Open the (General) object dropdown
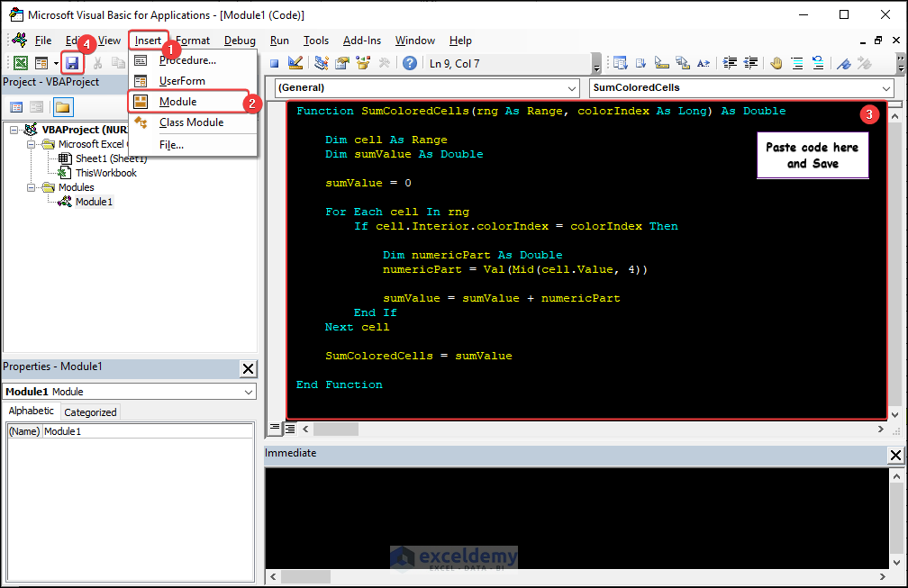 click(x=573, y=88)
